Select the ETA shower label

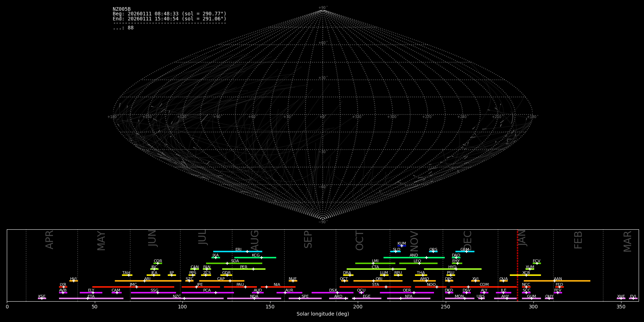[91, 297]
